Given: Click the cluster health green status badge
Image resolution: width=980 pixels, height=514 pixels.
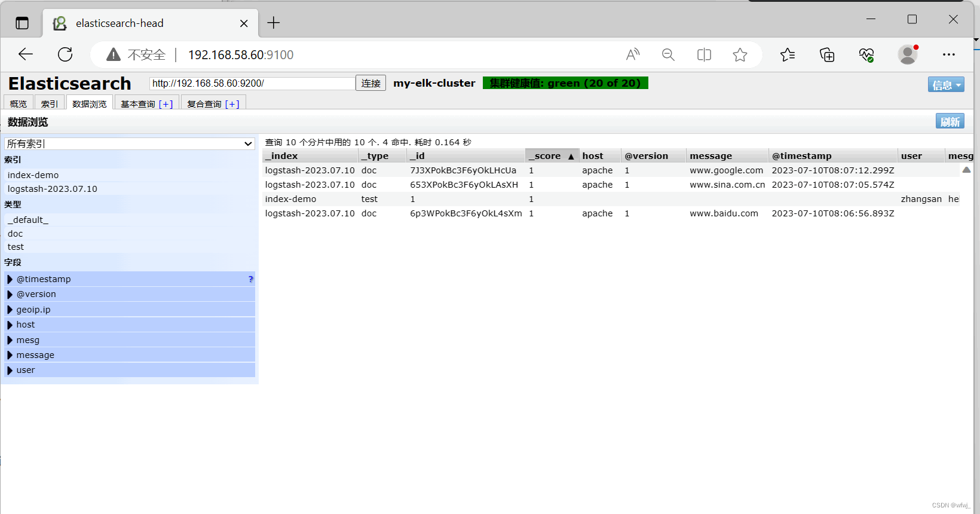Looking at the screenshot, I should coord(565,83).
